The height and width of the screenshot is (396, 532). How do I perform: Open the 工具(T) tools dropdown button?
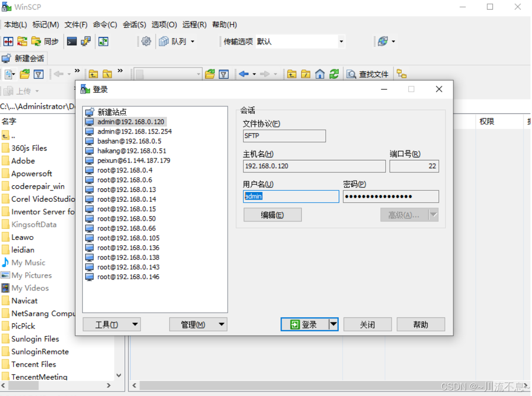click(x=112, y=324)
